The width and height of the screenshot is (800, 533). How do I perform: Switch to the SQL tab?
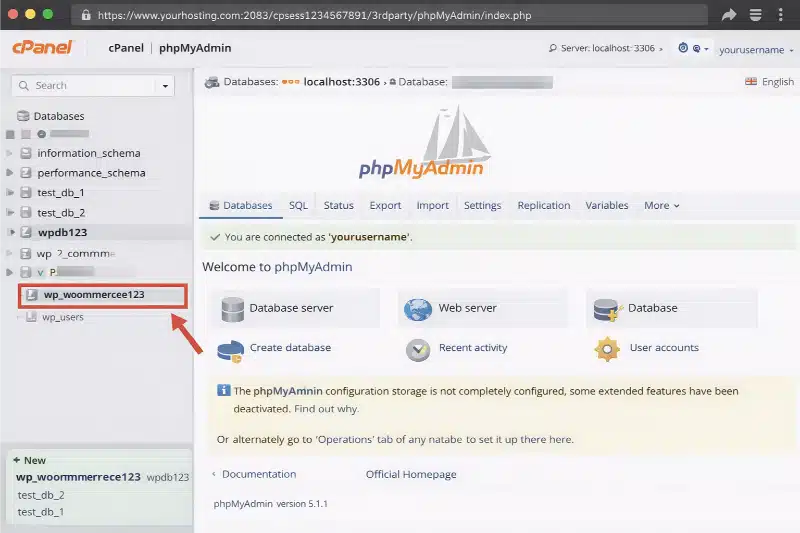298,206
